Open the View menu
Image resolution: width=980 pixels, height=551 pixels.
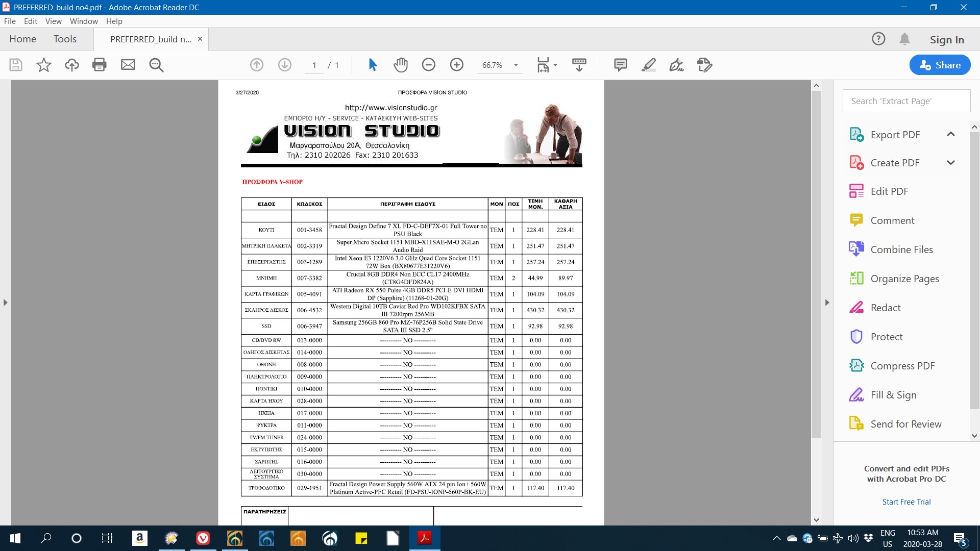53,21
